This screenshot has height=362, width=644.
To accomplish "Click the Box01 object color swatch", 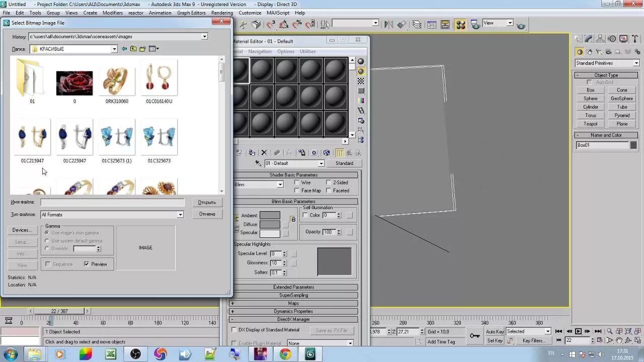I will click(x=633, y=145).
